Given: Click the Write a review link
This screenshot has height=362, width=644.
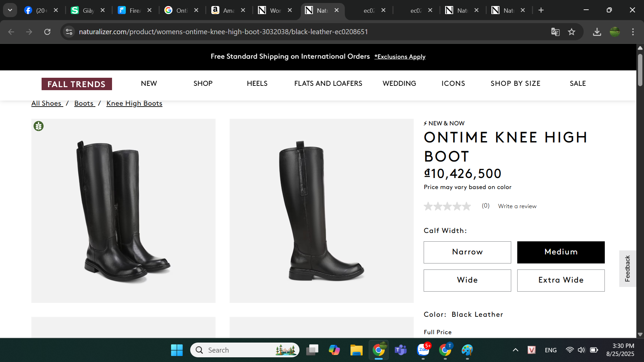Looking at the screenshot, I should 517,206.
